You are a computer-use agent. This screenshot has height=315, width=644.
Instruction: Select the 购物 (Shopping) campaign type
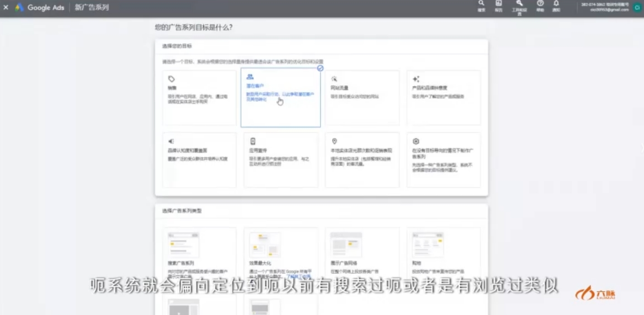[427, 253]
